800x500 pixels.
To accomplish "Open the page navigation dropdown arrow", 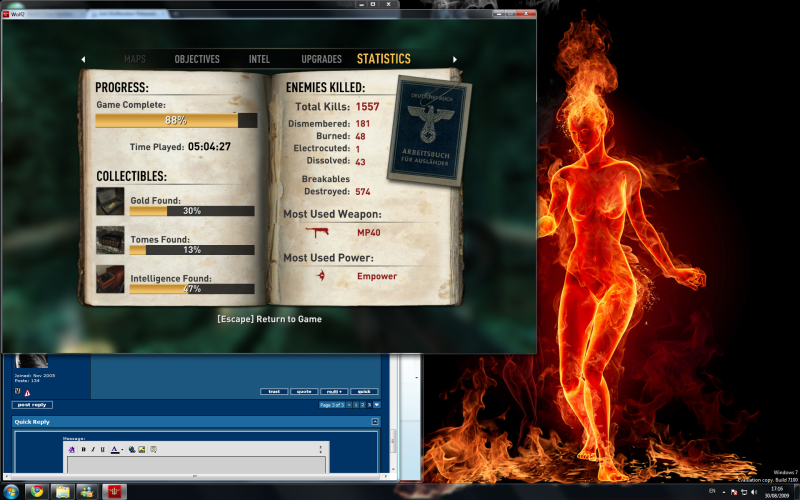I will pyautogui.click(x=376, y=404).
